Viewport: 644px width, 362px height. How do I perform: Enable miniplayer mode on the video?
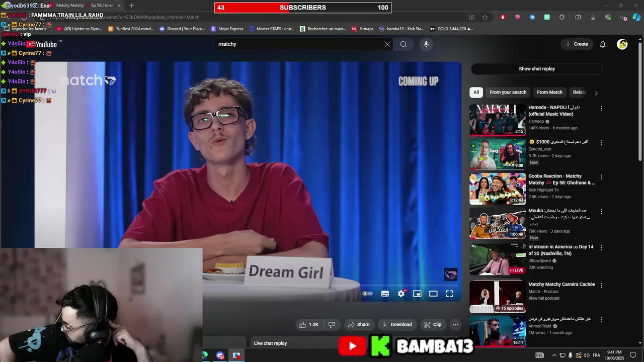[417, 294]
